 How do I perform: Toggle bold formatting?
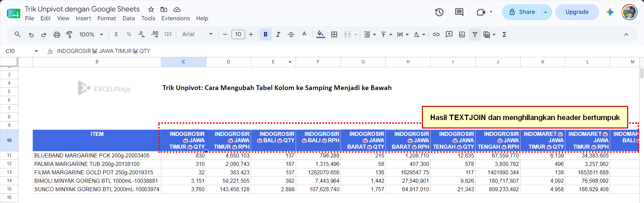coord(266,34)
